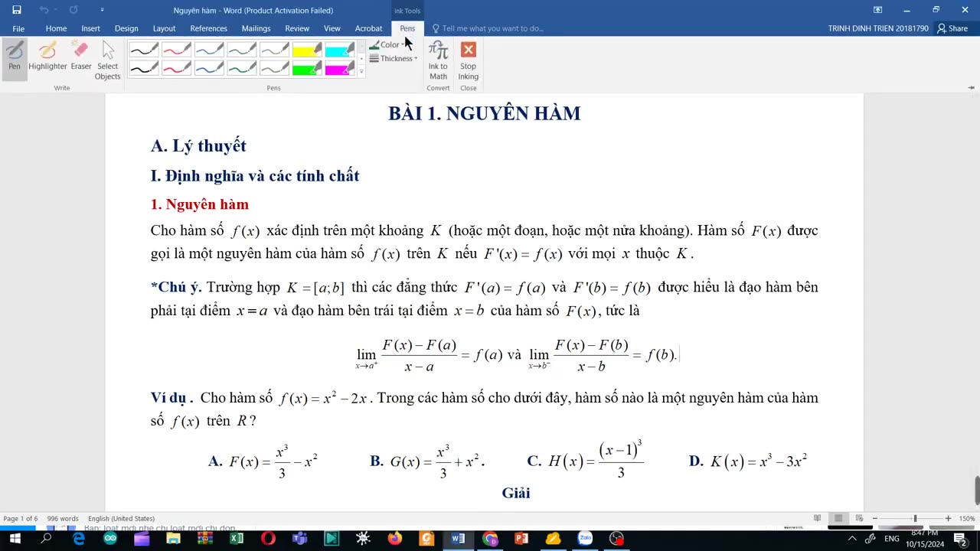Open Zalo from the taskbar
Screen dimensions: 980x551
point(585,539)
